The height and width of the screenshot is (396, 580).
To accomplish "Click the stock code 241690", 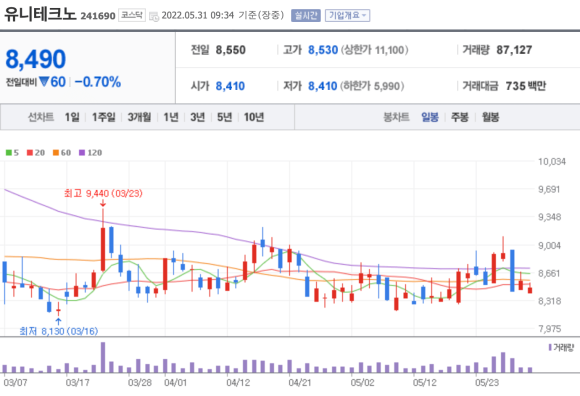I will [x=98, y=16].
